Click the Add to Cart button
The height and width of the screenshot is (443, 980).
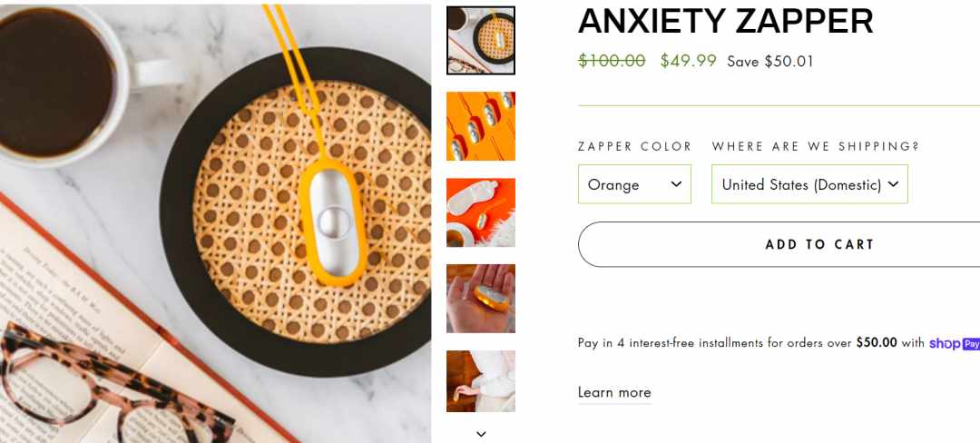[779, 244]
